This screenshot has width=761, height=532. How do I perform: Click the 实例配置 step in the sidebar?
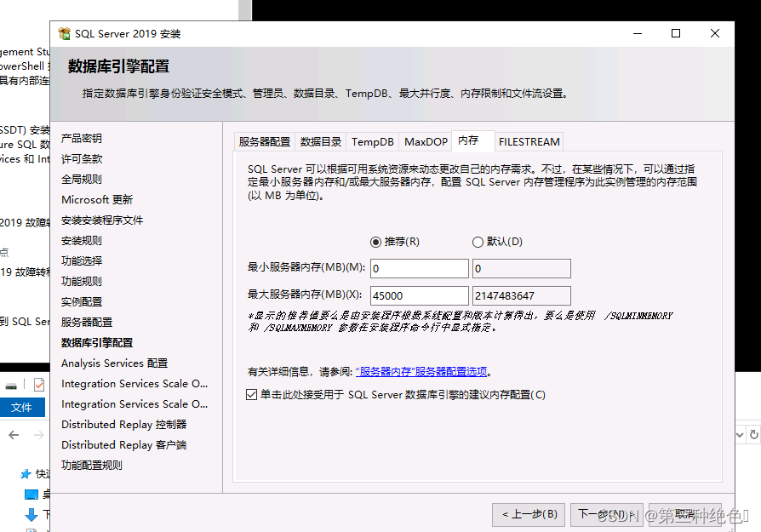(82, 301)
